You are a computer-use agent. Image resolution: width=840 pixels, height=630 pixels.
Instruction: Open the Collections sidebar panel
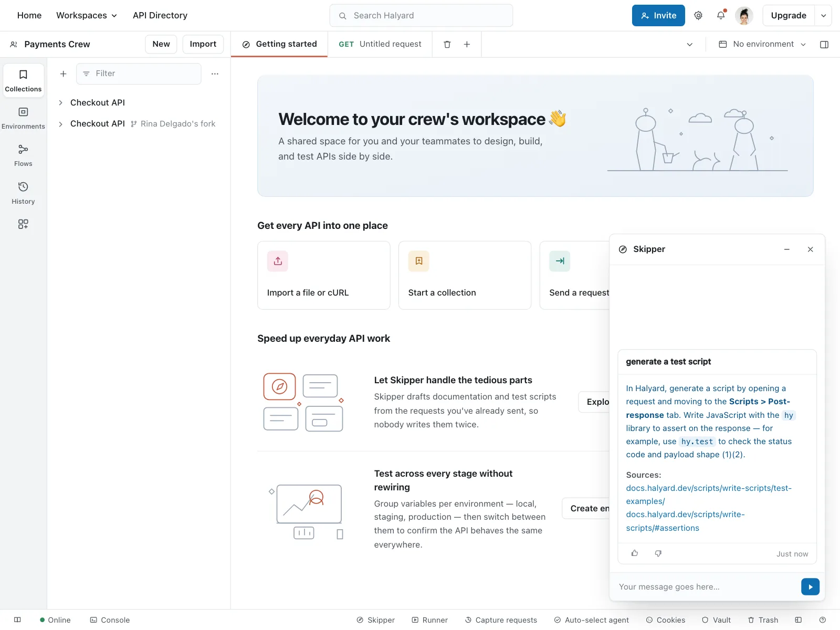pos(23,81)
